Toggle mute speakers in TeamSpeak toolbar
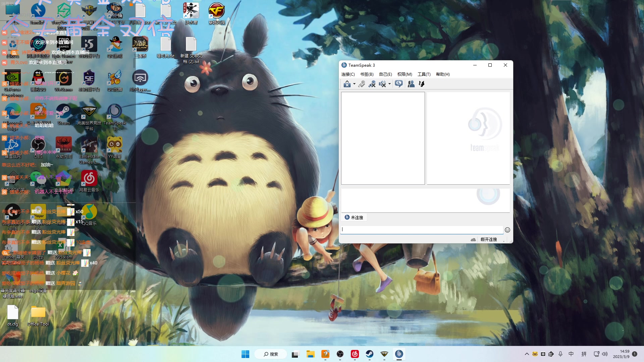 382,84
